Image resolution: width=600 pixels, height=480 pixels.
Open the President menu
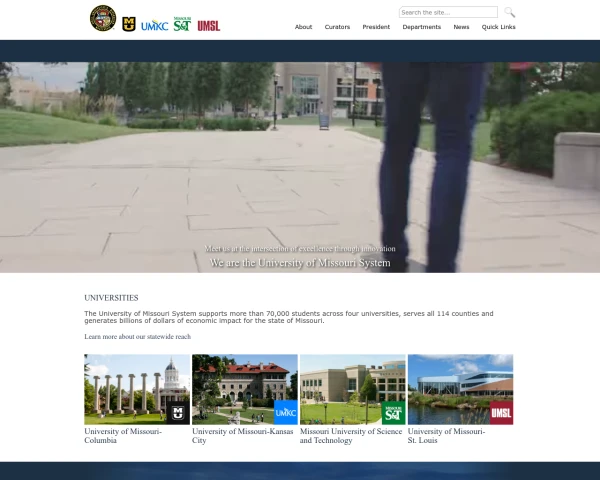376,27
